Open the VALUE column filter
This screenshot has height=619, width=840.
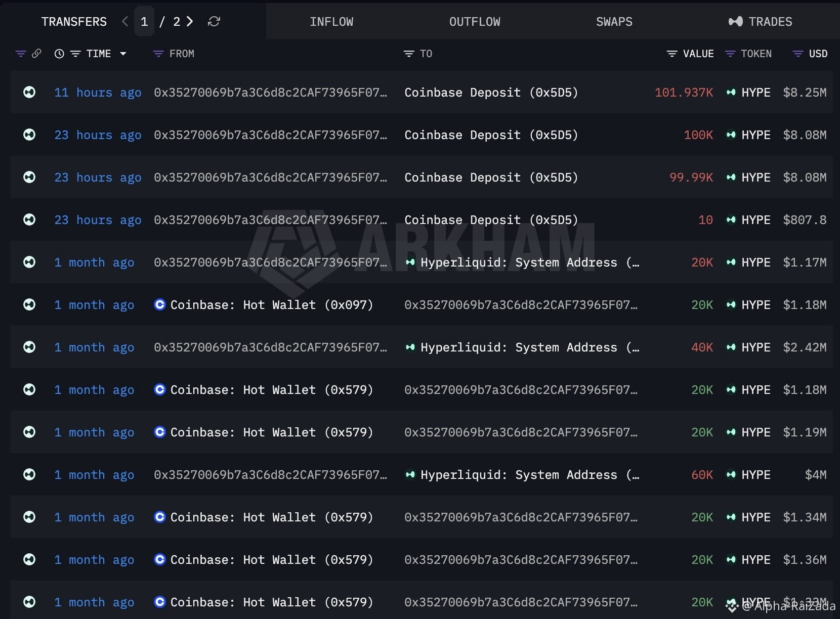point(672,54)
